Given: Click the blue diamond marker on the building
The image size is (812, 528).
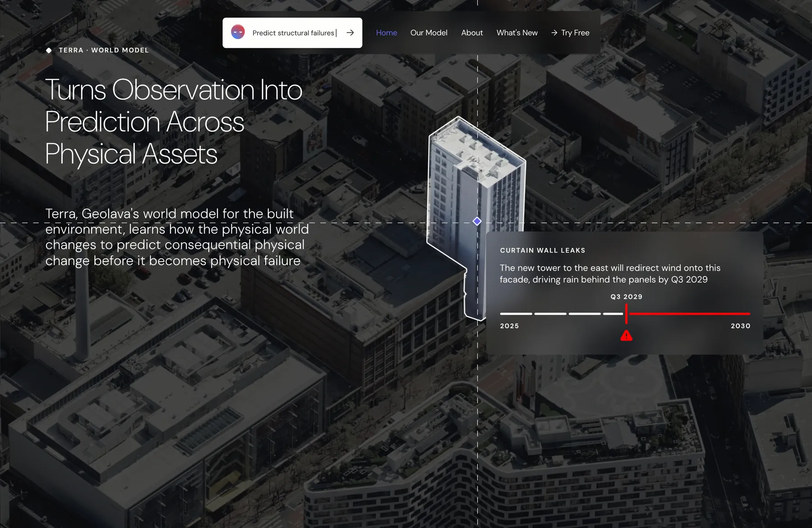Looking at the screenshot, I should (477, 221).
